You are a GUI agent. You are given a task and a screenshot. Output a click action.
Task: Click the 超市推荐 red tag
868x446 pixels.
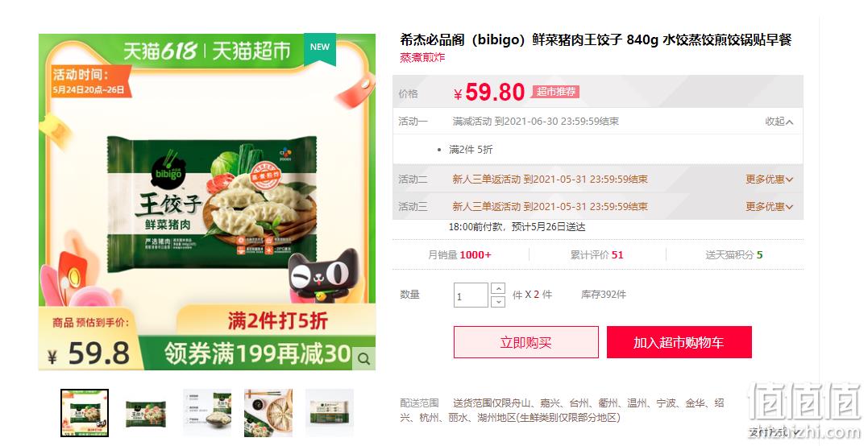(556, 92)
